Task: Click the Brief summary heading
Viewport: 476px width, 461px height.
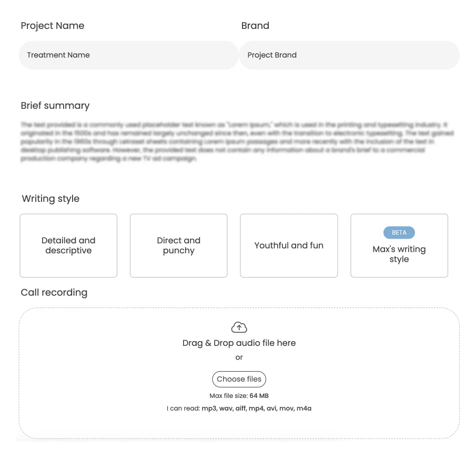Action: tap(55, 106)
